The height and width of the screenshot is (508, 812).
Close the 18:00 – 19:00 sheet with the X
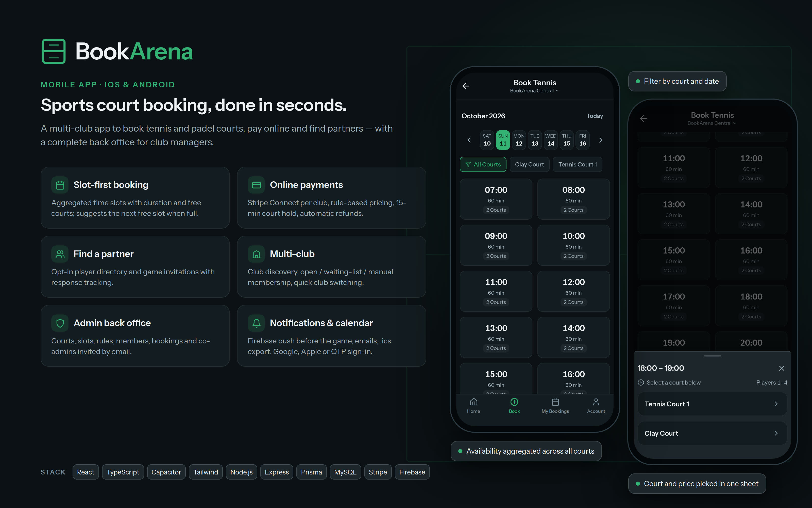click(782, 368)
